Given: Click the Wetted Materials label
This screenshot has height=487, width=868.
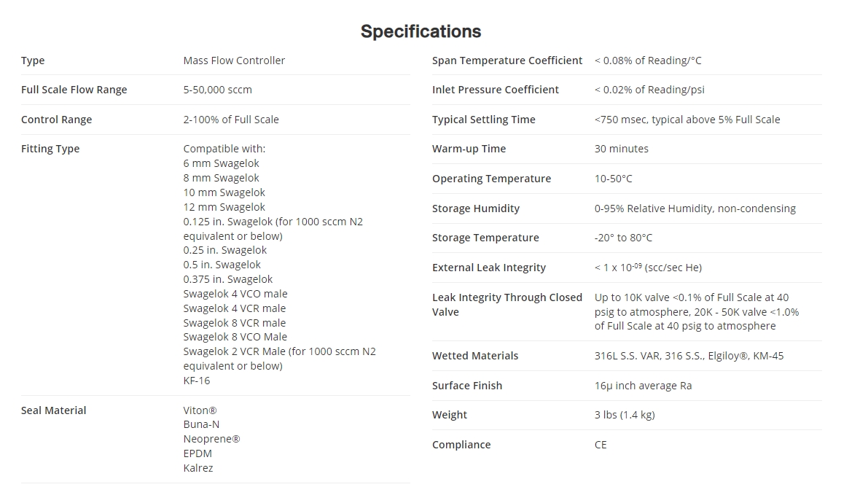Looking at the screenshot, I should point(474,356).
